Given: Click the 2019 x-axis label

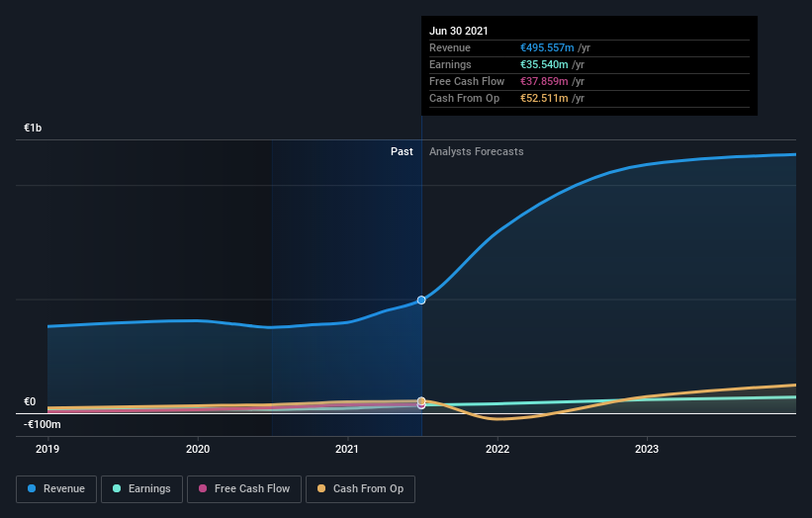Looking at the screenshot, I should 47,449.
